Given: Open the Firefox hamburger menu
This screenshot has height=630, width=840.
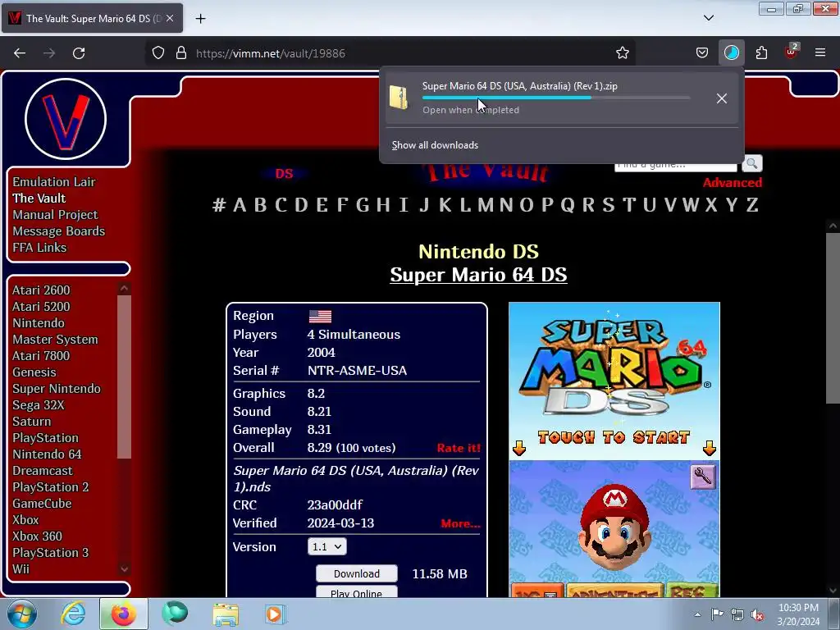Looking at the screenshot, I should [820, 52].
